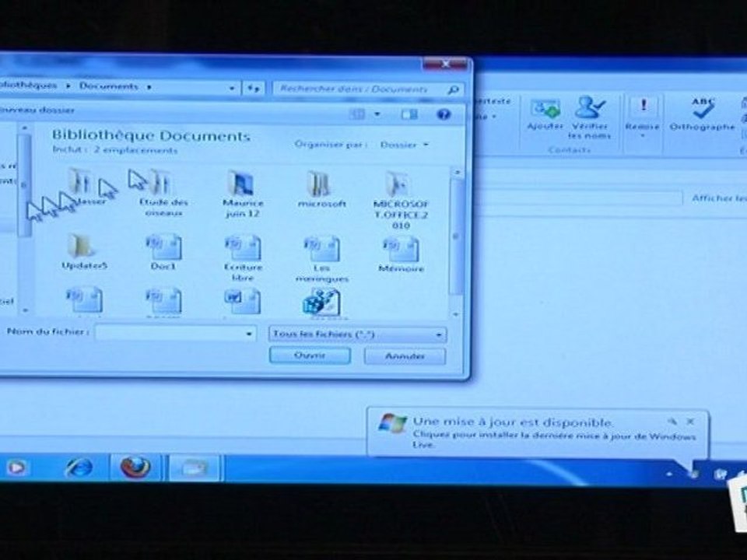The width and height of the screenshot is (747, 560).
Task: Click 'Vérifier les noms' icon in mail window
Action: (x=589, y=108)
